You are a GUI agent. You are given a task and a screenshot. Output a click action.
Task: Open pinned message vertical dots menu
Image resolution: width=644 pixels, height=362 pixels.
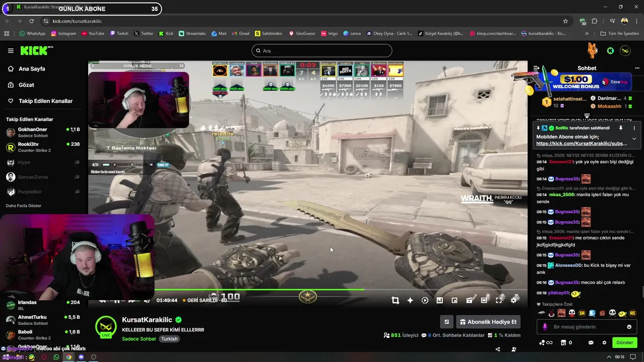(634, 128)
